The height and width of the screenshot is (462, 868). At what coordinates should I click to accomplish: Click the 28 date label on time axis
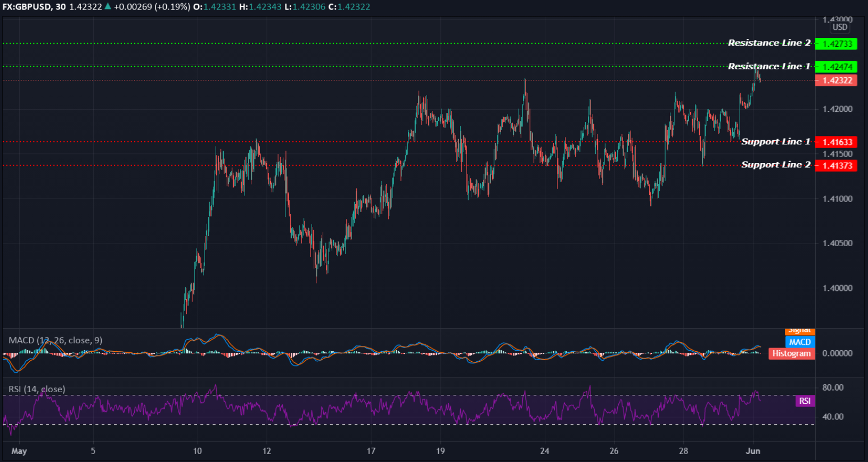coord(683,451)
